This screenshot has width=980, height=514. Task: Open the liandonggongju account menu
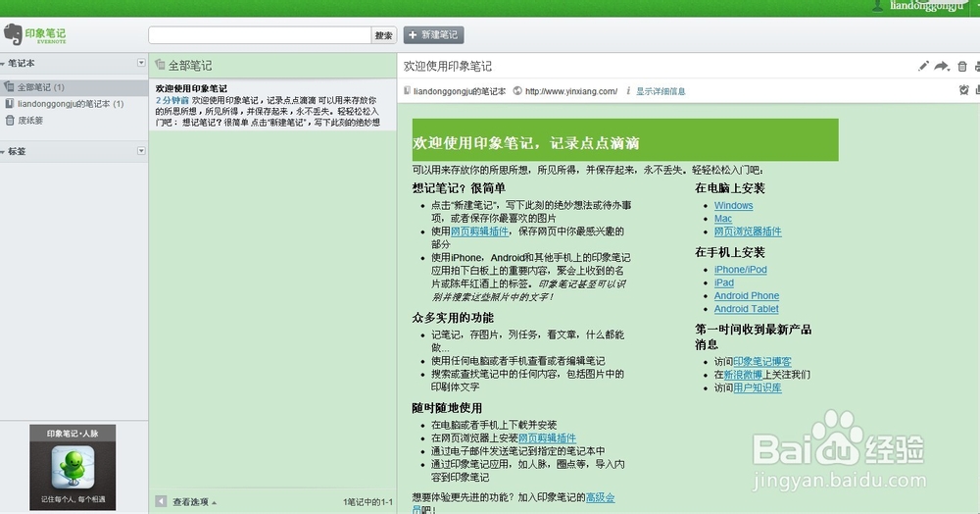click(926, 6)
